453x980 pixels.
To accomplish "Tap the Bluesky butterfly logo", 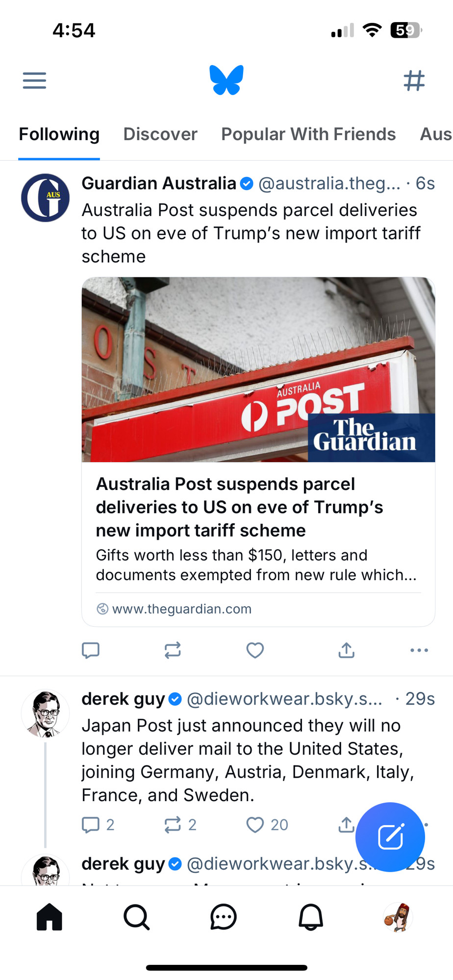I will 226,80.
